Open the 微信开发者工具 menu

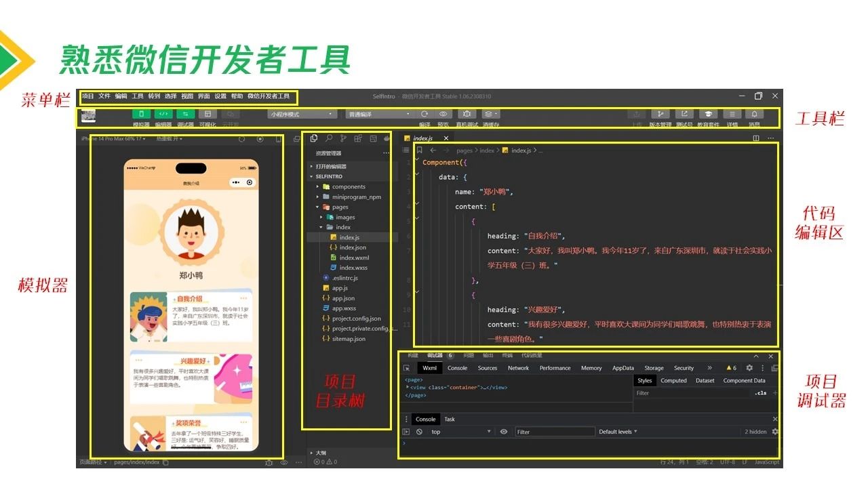[269, 96]
